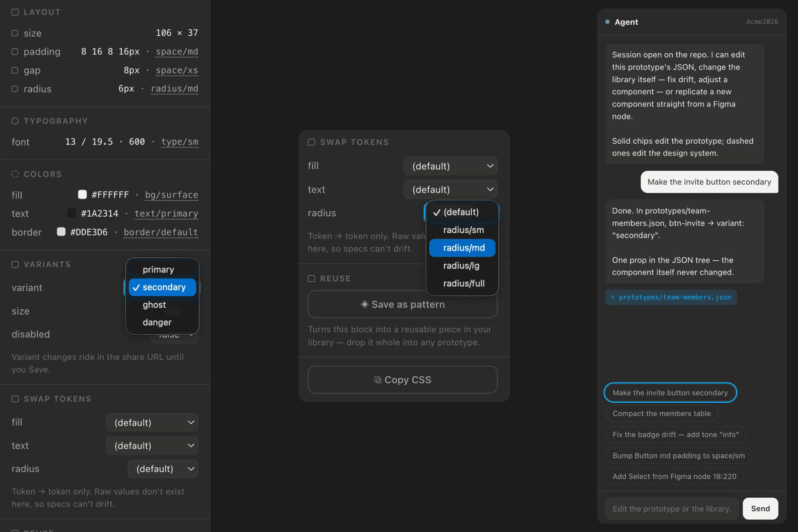Image resolution: width=798 pixels, height=532 pixels.
Task: Click the pencil icon on the file chip
Action: tap(613, 297)
